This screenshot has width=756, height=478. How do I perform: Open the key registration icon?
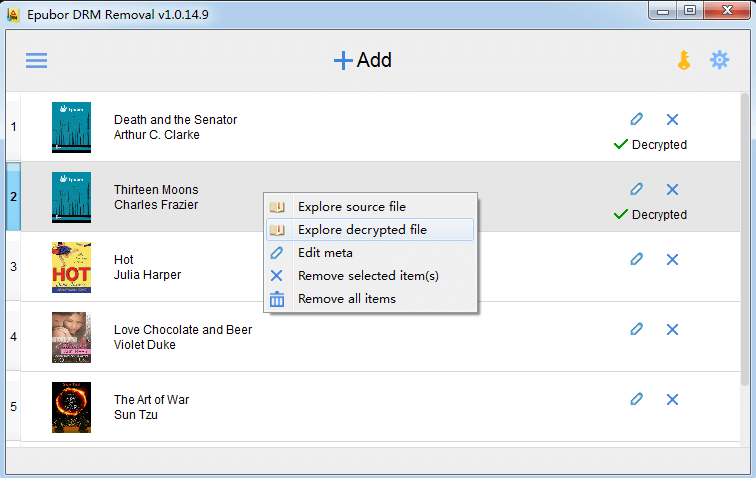tap(684, 60)
